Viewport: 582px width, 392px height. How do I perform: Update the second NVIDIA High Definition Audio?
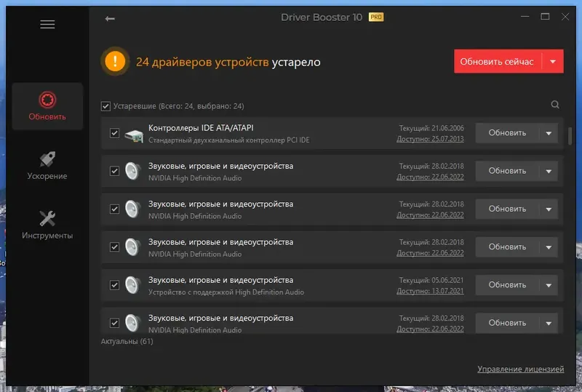click(507, 209)
